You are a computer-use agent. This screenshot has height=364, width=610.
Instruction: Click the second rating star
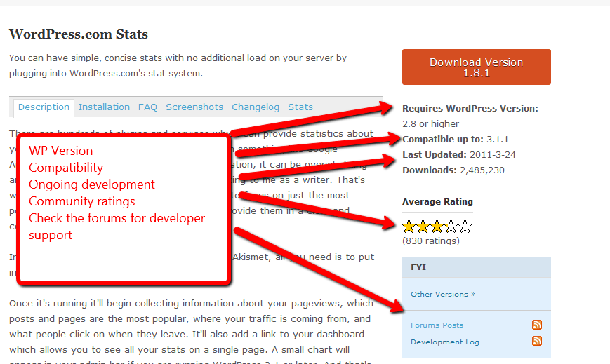(423, 227)
